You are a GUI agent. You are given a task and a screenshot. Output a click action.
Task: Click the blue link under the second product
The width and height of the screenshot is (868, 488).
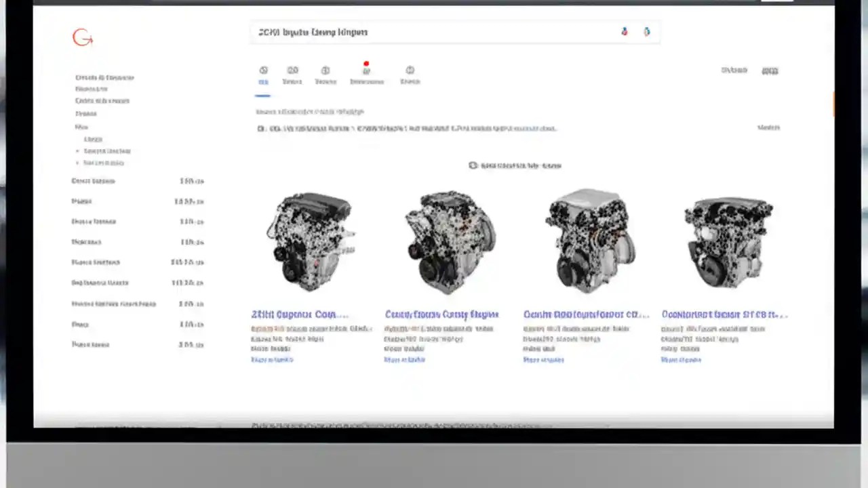[x=404, y=360]
